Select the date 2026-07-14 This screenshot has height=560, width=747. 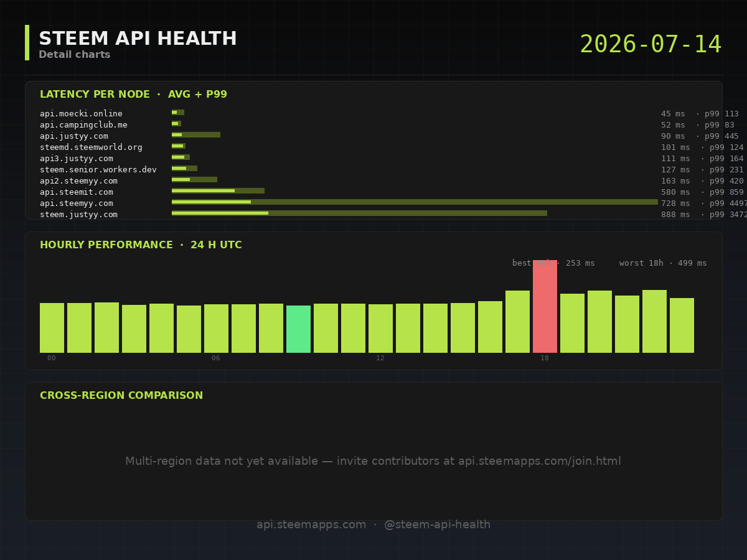click(x=651, y=45)
